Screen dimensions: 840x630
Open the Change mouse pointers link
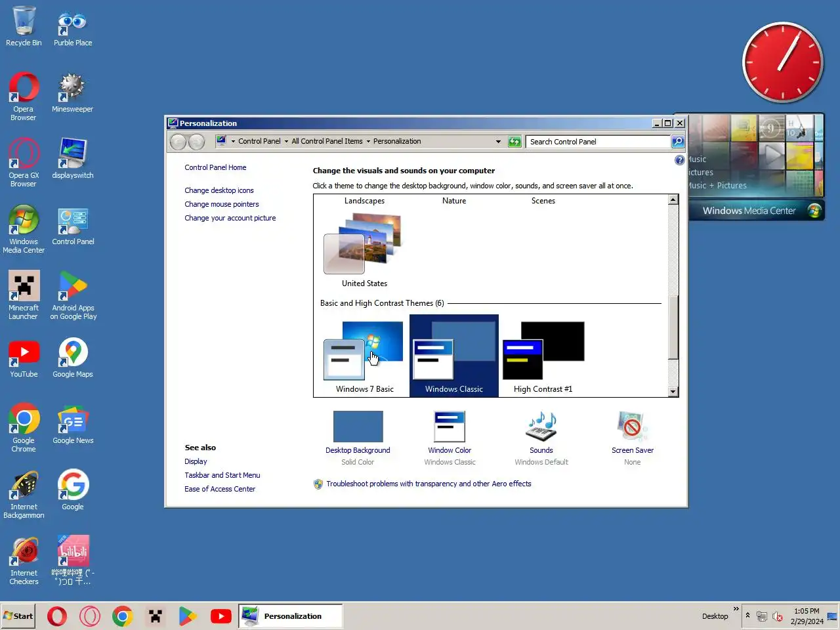[222, 204]
